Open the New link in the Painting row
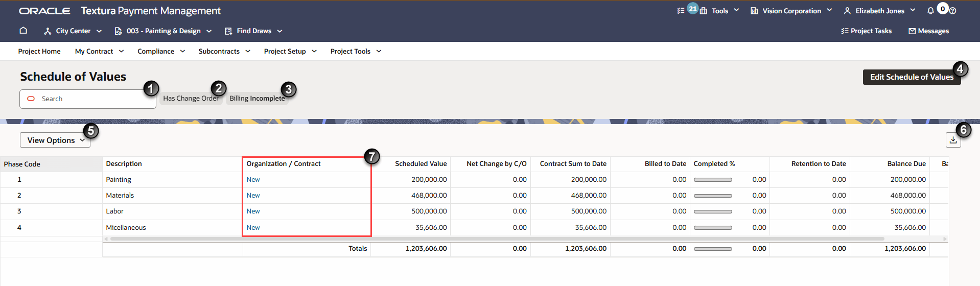980x286 pixels. click(253, 180)
